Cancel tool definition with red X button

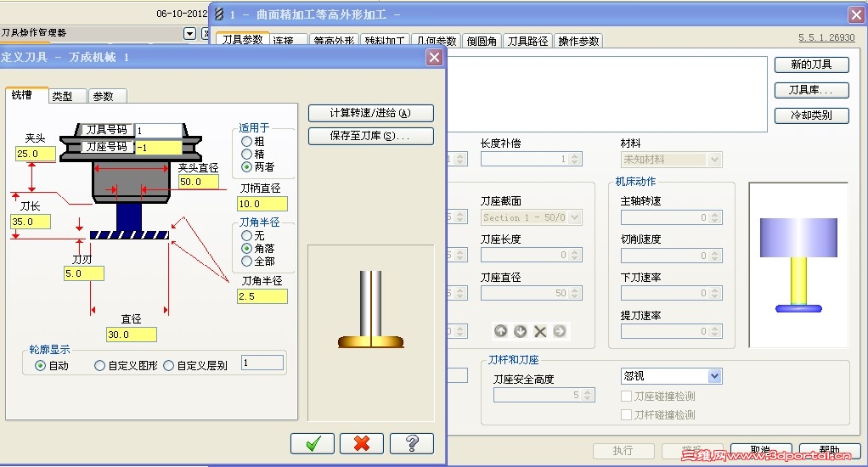click(362, 443)
